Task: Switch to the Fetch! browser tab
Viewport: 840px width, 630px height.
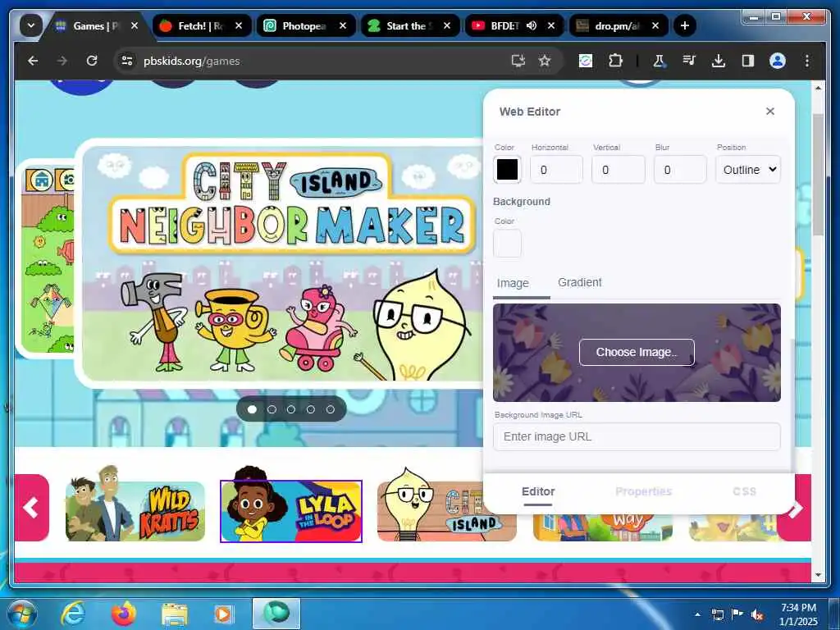Action: (202, 25)
